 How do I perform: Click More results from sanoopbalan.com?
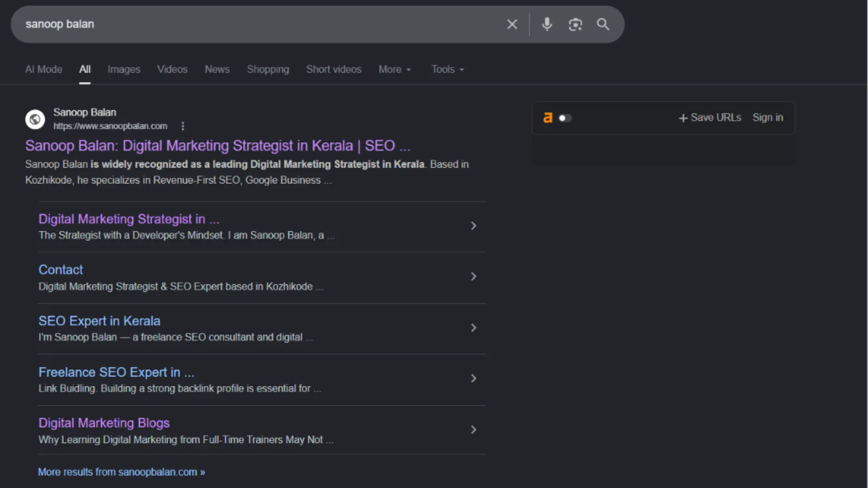pos(122,472)
